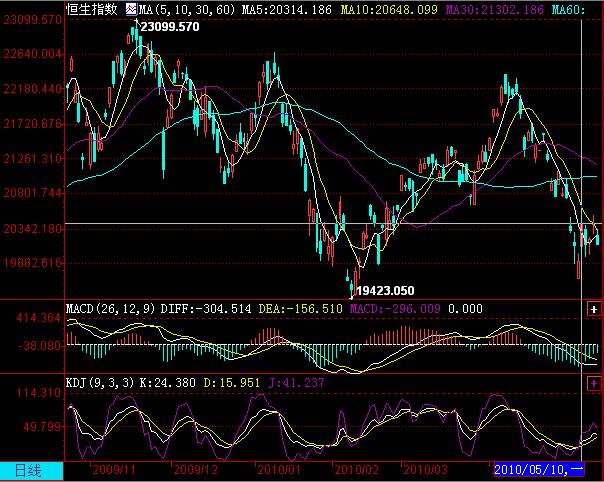Click the 2010/01 date axis label
Screen dimensions: 604x482
[x=279, y=470]
